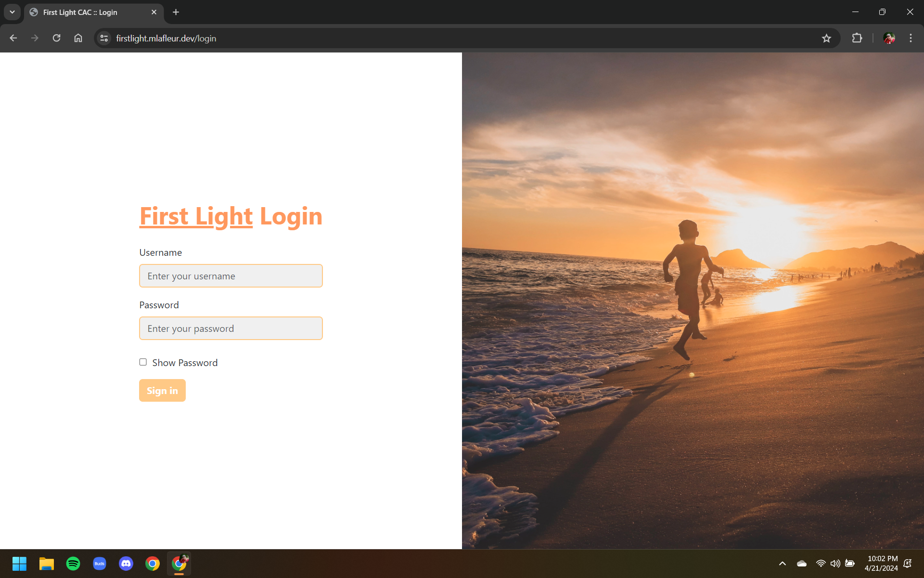924x578 pixels.
Task: Open the Extensions puzzle icon
Action: [x=857, y=38]
